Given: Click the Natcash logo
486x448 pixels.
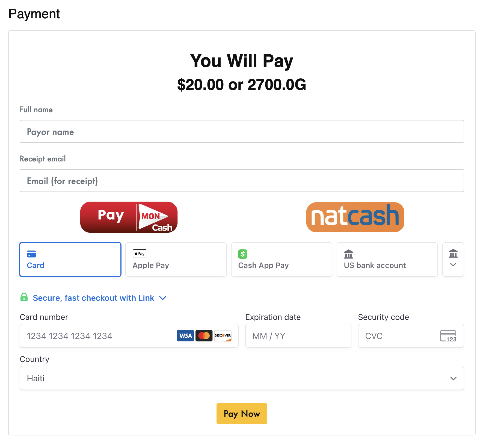Looking at the screenshot, I should 355,217.
